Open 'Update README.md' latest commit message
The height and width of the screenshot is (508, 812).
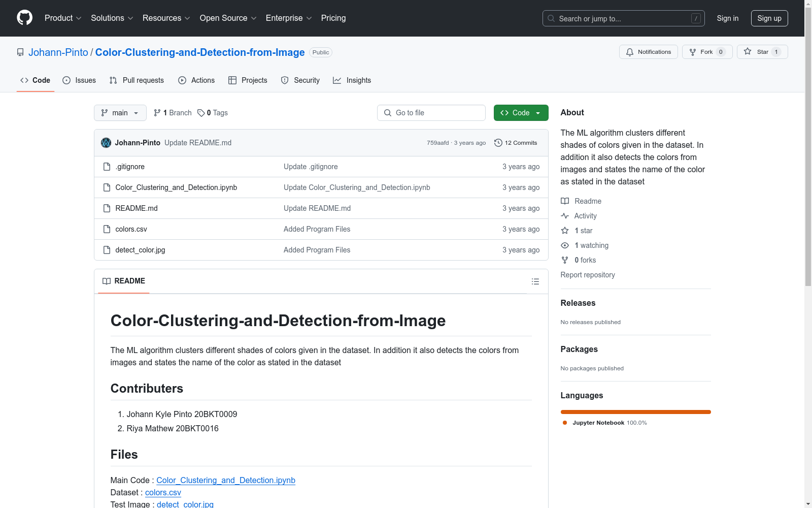click(198, 143)
